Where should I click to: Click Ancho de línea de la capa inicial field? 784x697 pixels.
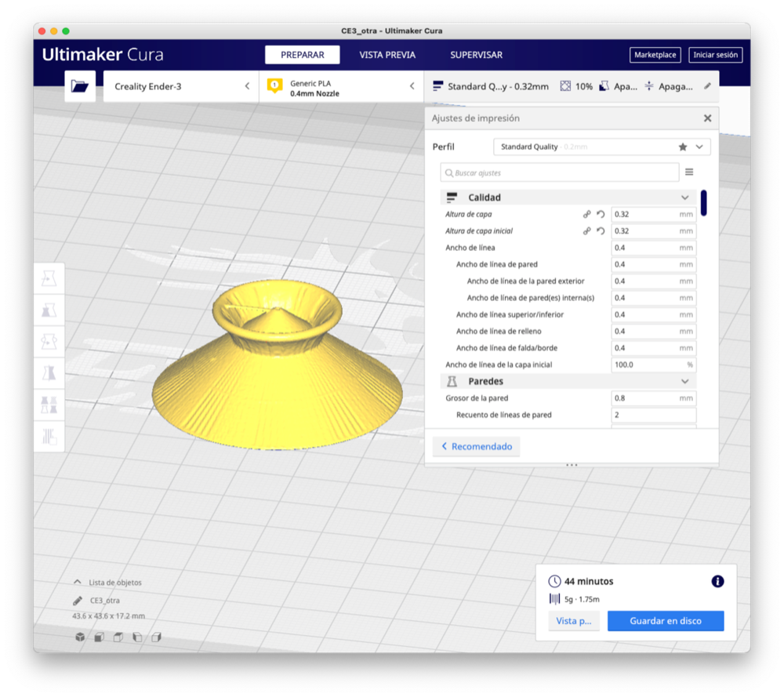coord(654,365)
